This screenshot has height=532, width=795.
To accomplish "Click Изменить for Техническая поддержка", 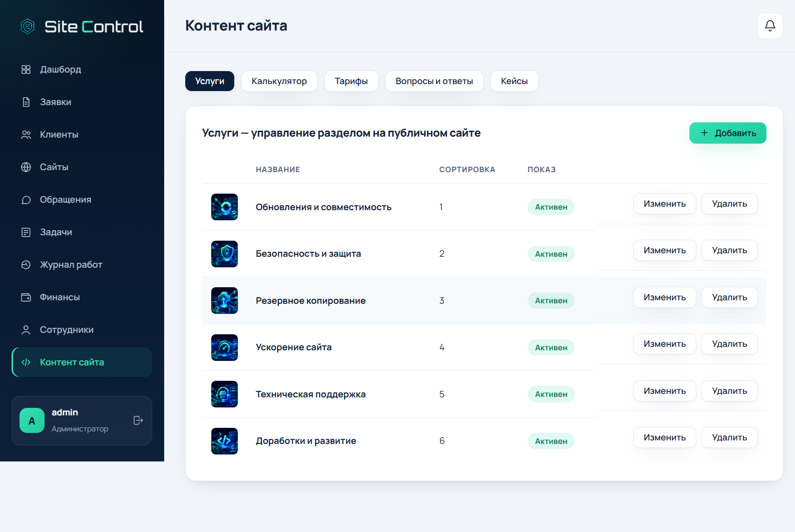I will tap(665, 391).
